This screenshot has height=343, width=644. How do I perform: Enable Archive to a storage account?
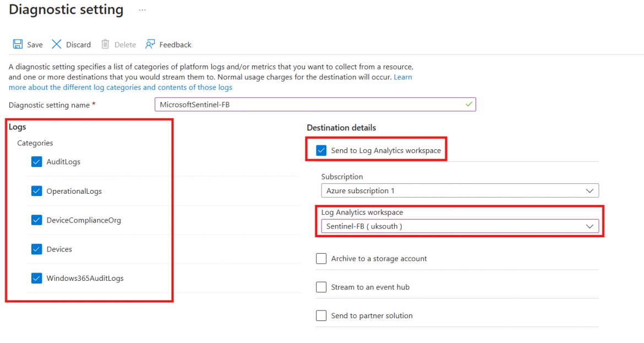coord(321,258)
